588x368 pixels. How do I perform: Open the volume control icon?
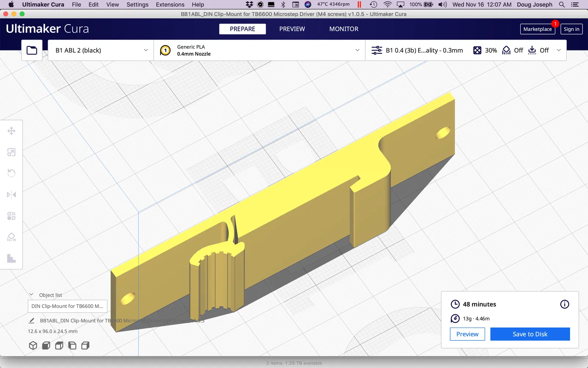click(442, 4)
